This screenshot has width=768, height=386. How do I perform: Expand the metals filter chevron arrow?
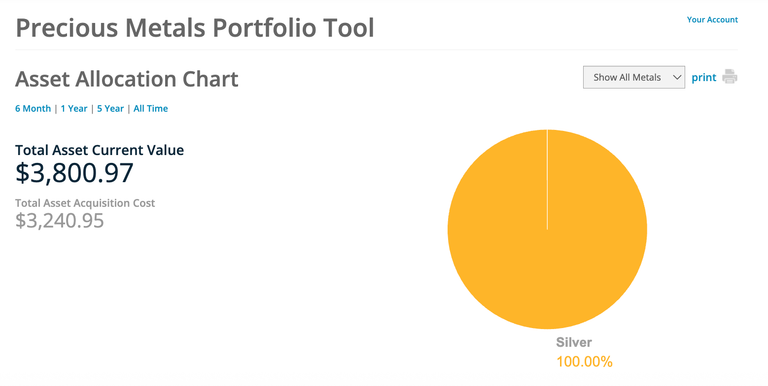click(677, 77)
